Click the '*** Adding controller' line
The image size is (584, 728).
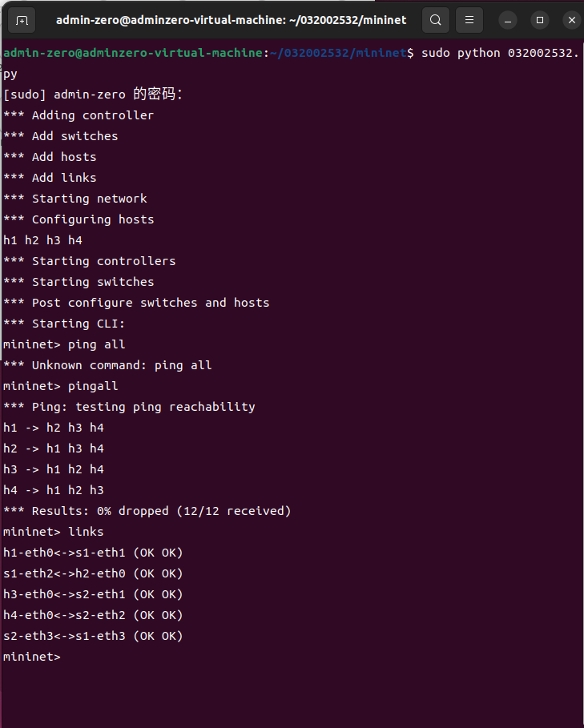79,115
